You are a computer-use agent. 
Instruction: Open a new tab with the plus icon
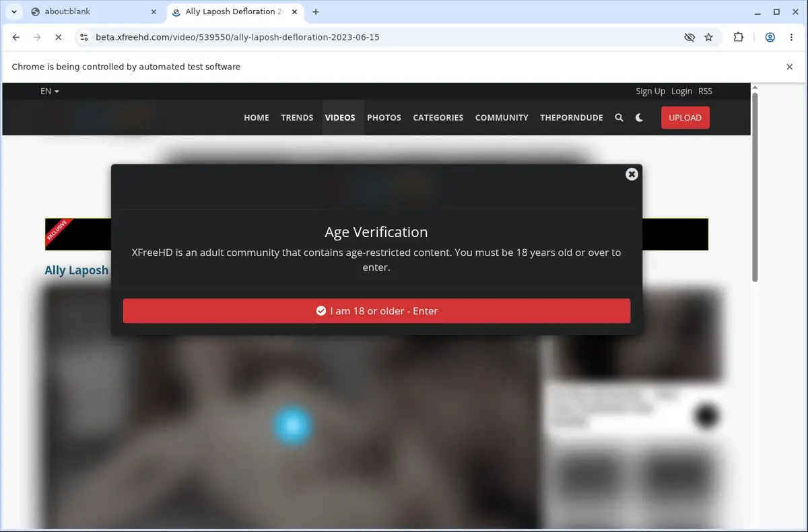coord(316,11)
